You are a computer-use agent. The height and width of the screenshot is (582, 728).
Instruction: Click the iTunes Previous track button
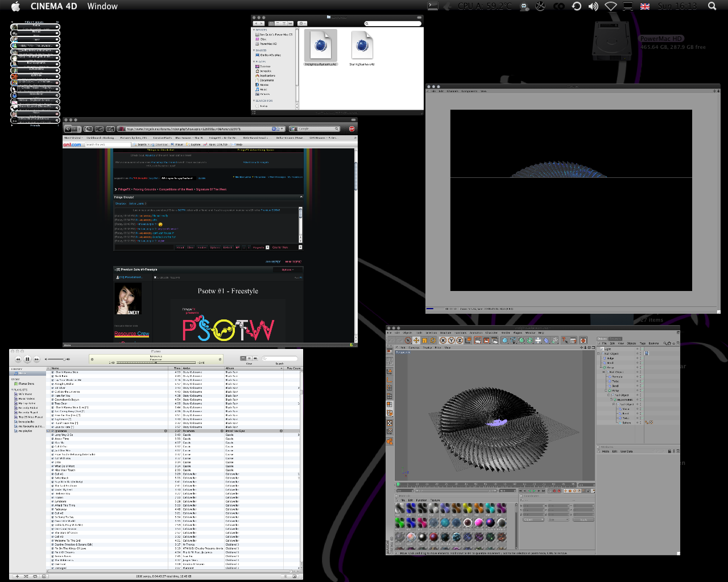pyautogui.click(x=18, y=359)
